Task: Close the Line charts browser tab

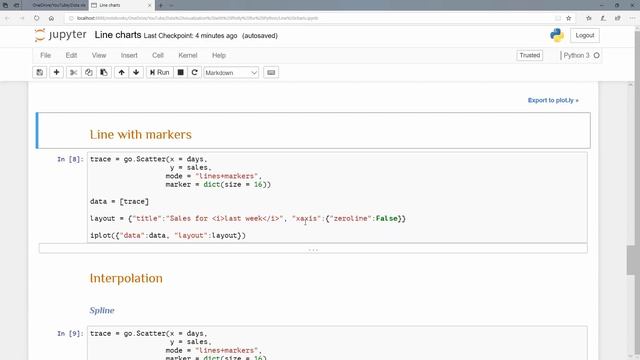Action: [149, 5]
